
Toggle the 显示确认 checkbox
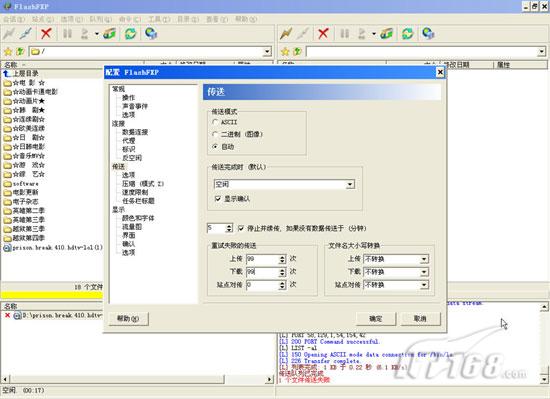[x=218, y=199]
